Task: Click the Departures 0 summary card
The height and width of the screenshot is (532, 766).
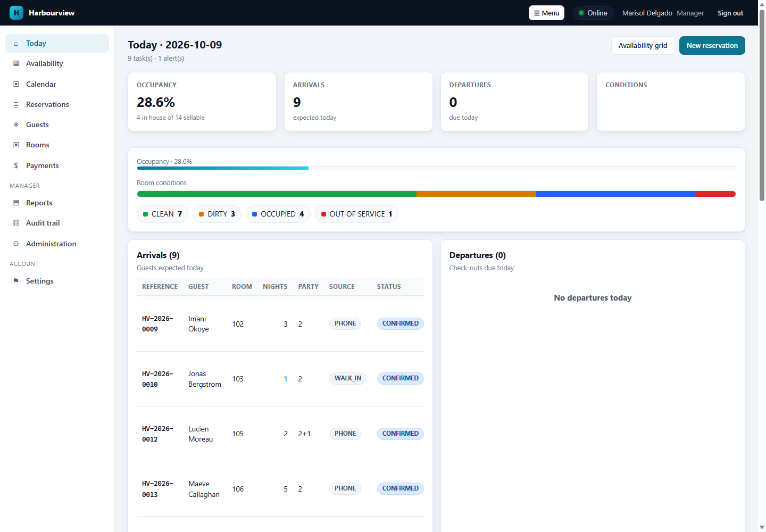Action: click(514, 102)
